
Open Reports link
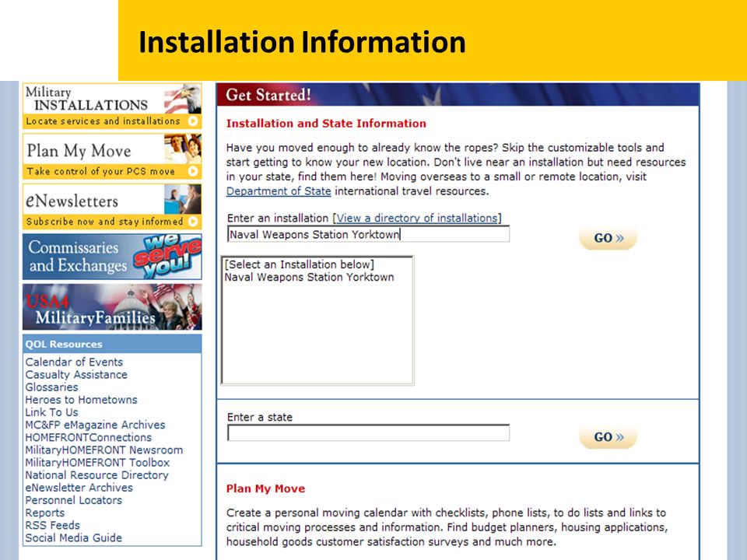pyautogui.click(x=45, y=513)
